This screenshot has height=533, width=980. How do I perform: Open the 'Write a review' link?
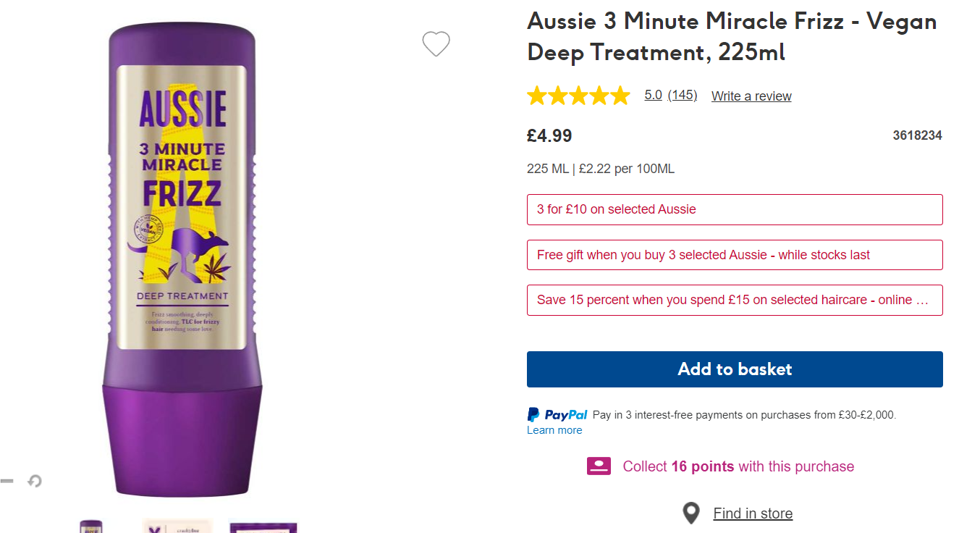pos(751,96)
